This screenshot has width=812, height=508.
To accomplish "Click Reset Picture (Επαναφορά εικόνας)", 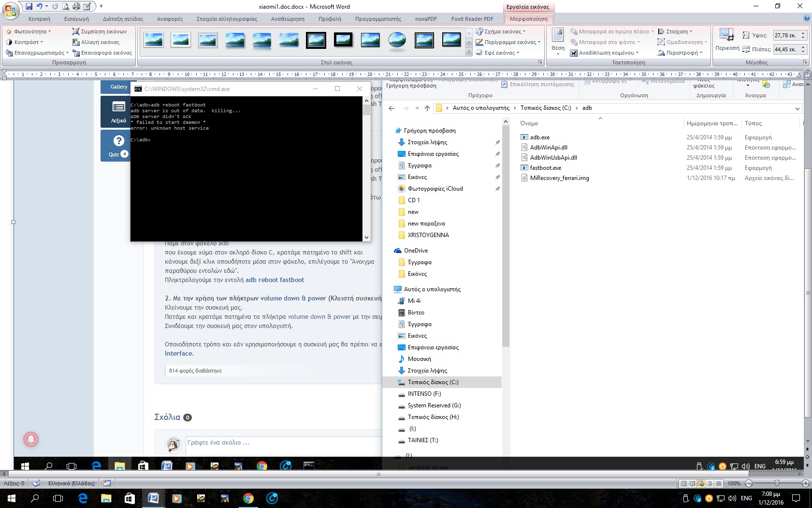I will (102, 53).
